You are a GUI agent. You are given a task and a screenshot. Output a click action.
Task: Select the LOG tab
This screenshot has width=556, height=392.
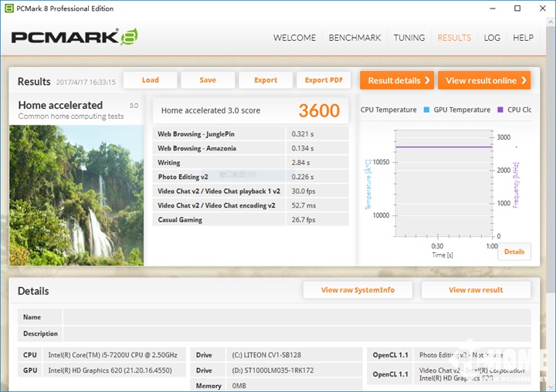pyautogui.click(x=492, y=38)
